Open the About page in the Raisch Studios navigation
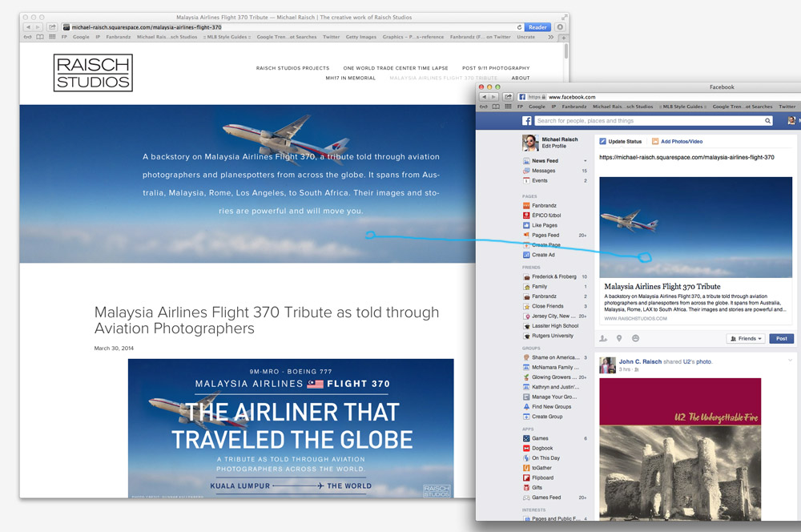Image resolution: width=801 pixels, height=532 pixels. click(x=521, y=79)
